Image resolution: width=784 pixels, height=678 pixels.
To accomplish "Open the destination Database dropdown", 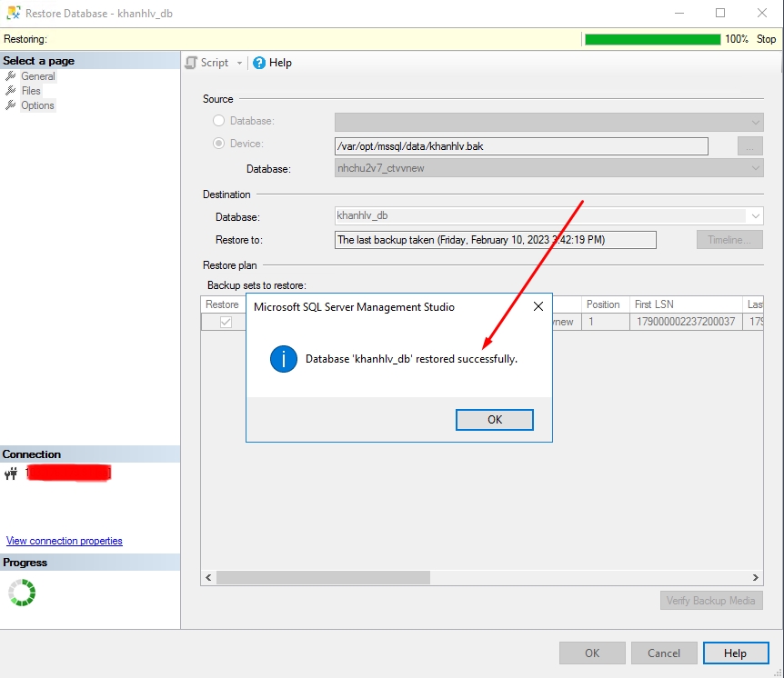I will [754, 215].
